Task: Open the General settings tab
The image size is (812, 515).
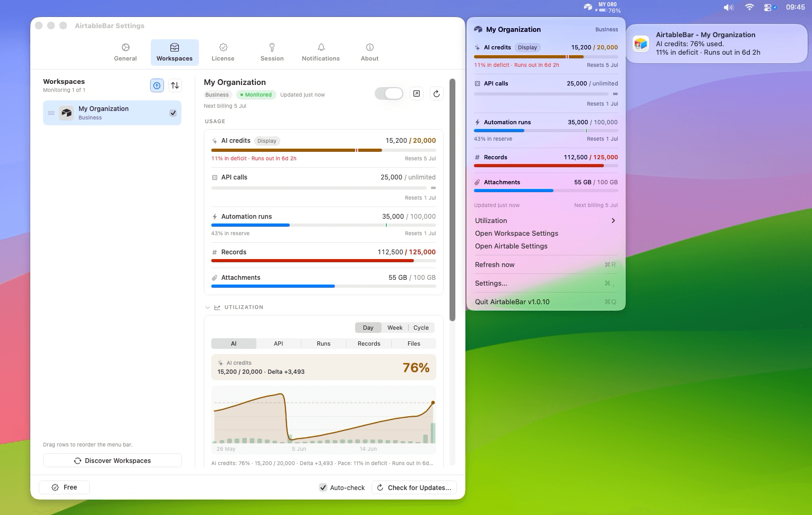Action: [x=125, y=53]
